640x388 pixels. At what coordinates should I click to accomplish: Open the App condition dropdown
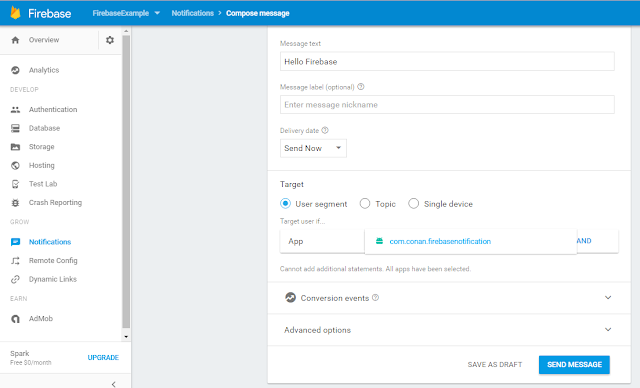(x=322, y=241)
